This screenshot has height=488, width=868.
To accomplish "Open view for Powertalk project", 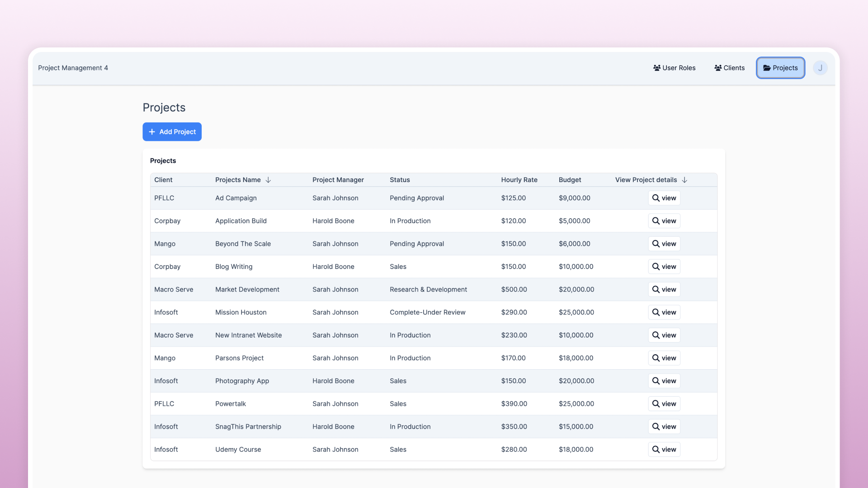I will pos(664,404).
